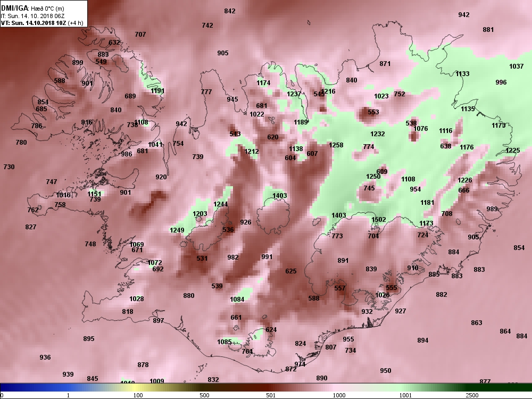This screenshot has width=532, height=399.
Task: Click the value 1026 on the map
Action: pos(383,295)
